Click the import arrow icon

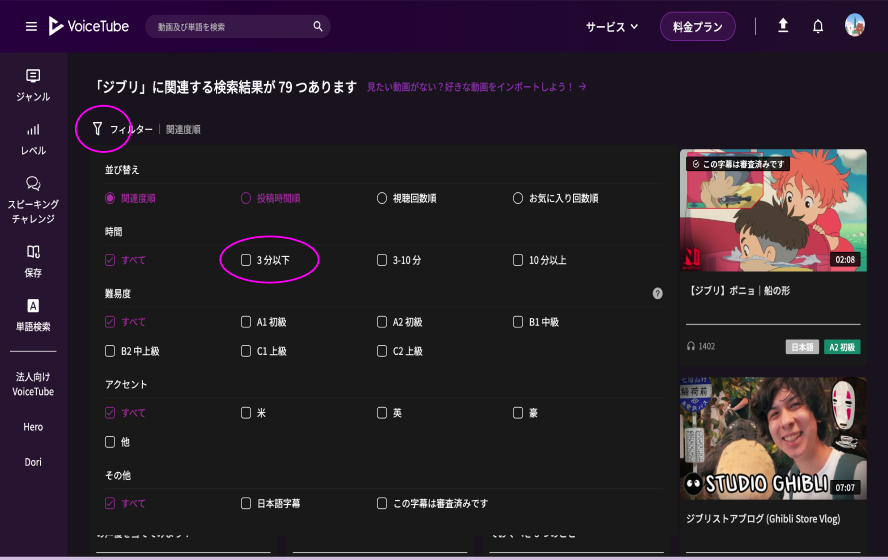[582, 87]
